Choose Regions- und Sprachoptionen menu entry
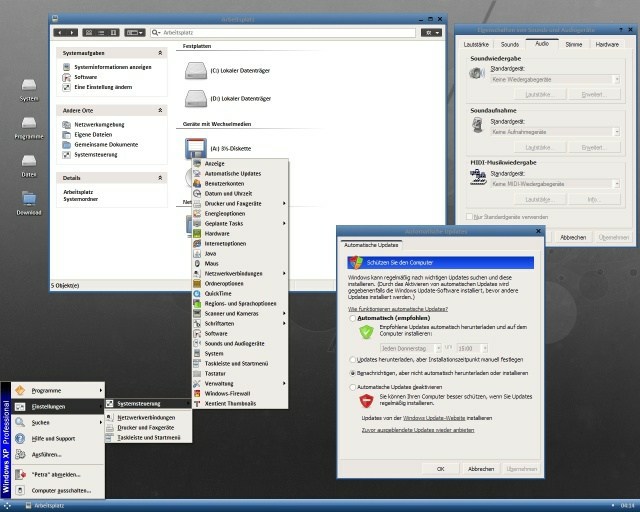640x512 pixels. tap(240, 304)
